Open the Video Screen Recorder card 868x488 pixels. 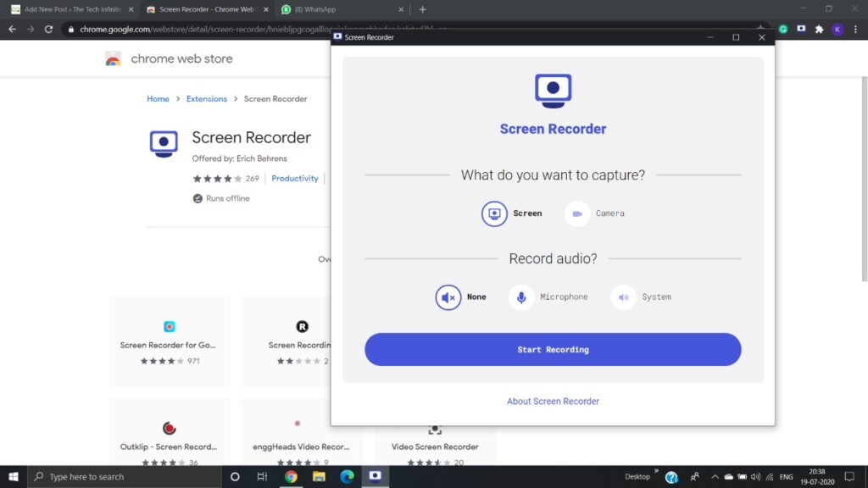pos(435,446)
